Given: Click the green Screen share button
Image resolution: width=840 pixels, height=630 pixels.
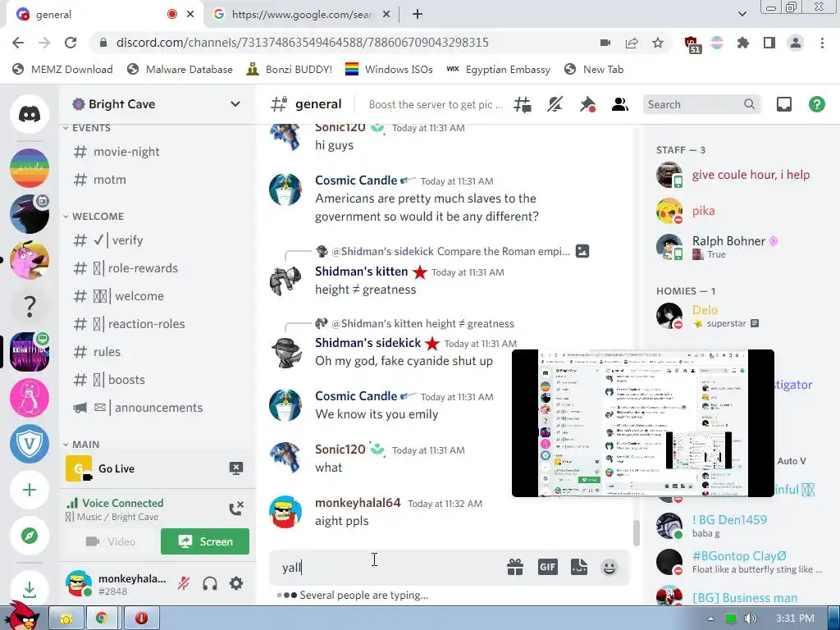Looking at the screenshot, I should [x=205, y=541].
